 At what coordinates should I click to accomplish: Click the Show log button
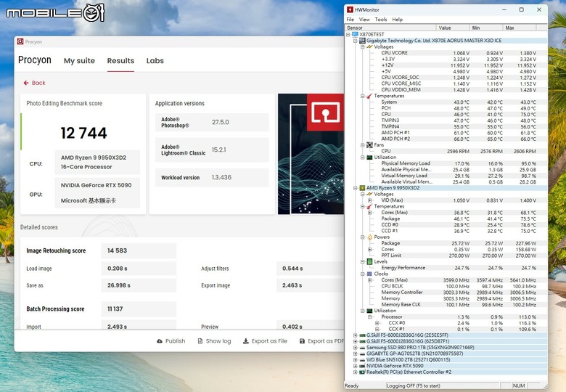214,341
